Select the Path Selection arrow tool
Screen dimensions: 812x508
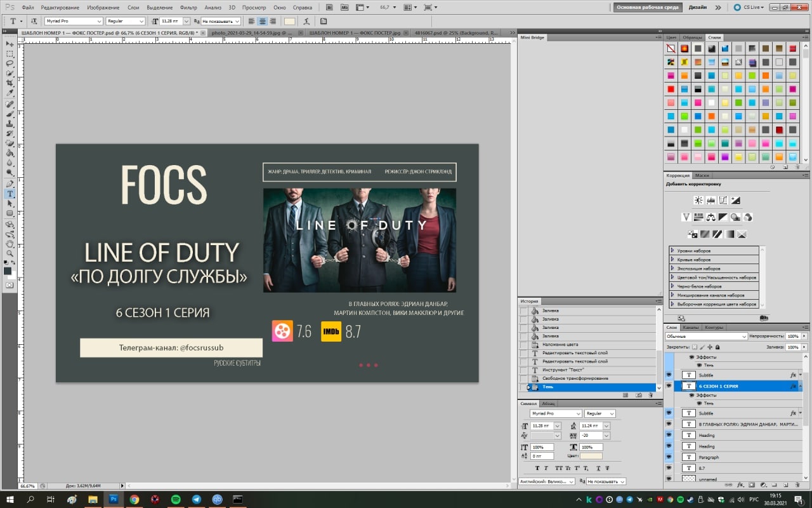pyautogui.click(x=10, y=204)
